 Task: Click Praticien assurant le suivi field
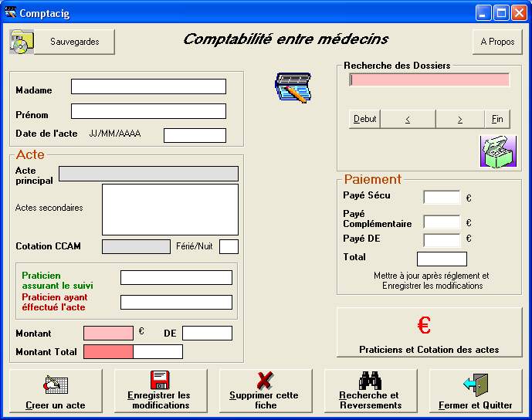click(x=176, y=277)
